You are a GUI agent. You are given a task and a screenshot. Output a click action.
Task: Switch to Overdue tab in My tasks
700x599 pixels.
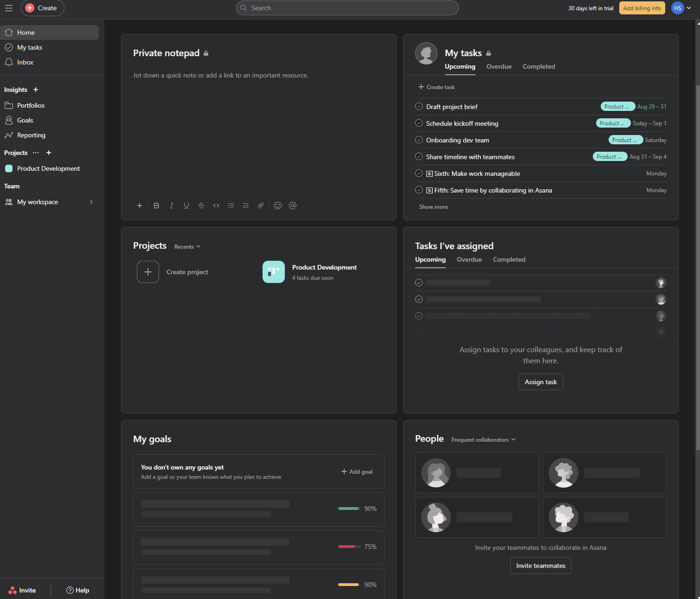point(499,67)
